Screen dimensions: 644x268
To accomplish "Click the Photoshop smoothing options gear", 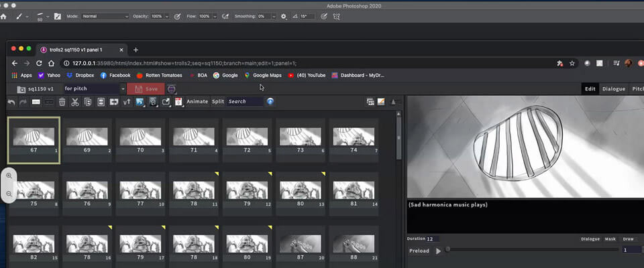I will pyautogui.click(x=283, y=17).
